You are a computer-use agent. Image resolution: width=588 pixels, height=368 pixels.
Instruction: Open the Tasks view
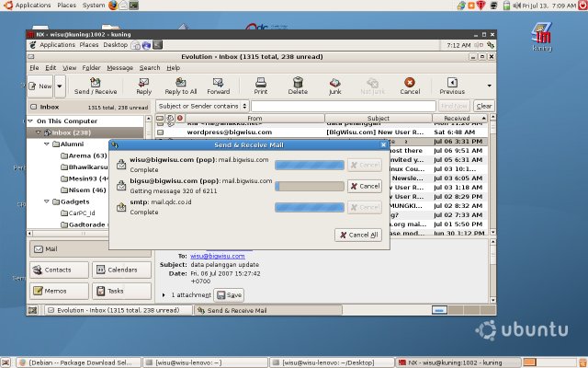point(121,291)
